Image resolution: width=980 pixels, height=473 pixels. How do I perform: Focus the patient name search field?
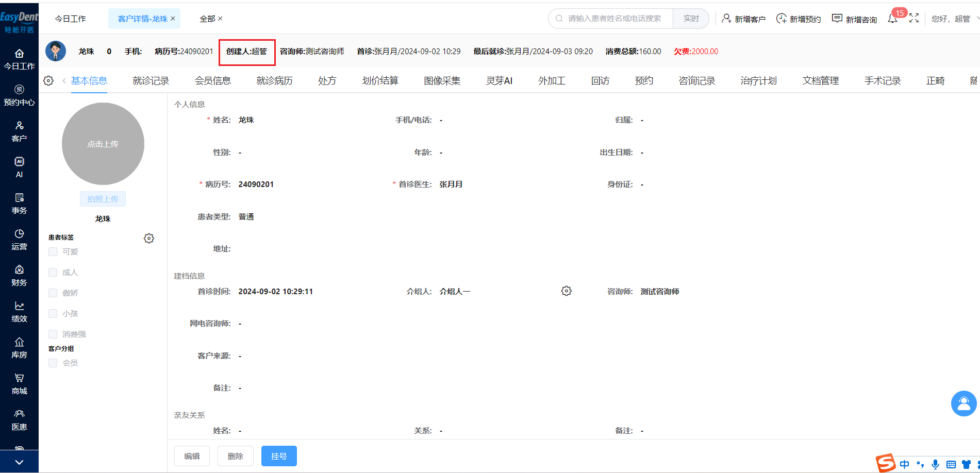[x=611, y=19]
